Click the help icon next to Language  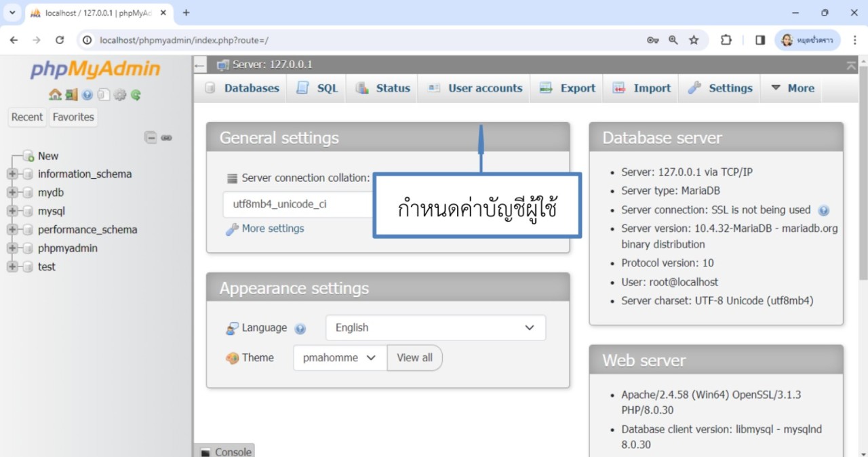coord(300,329)
